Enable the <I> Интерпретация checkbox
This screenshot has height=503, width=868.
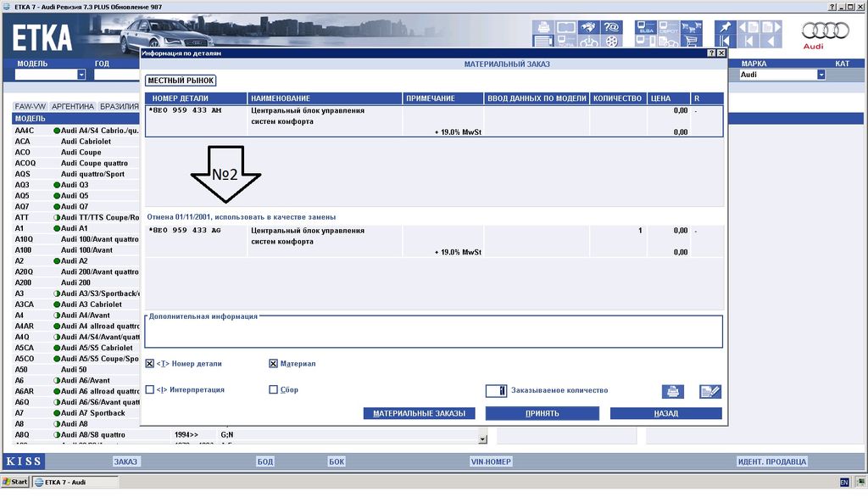(149, 389)
